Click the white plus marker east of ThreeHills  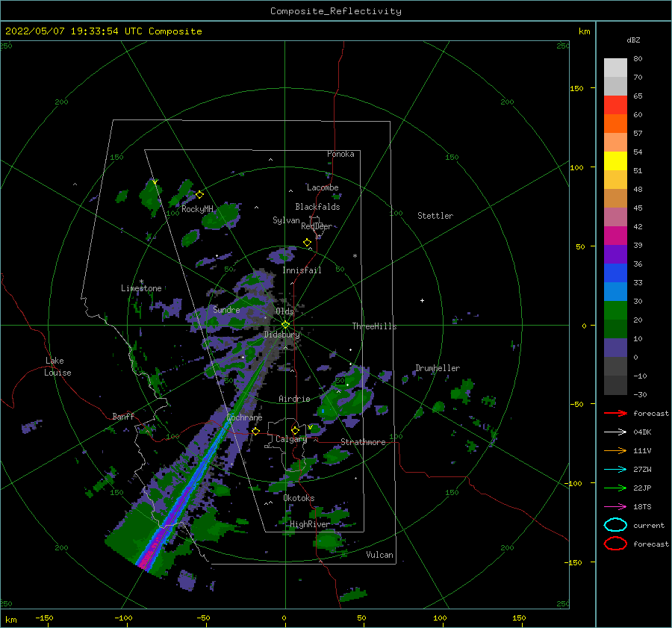[422, 300]
